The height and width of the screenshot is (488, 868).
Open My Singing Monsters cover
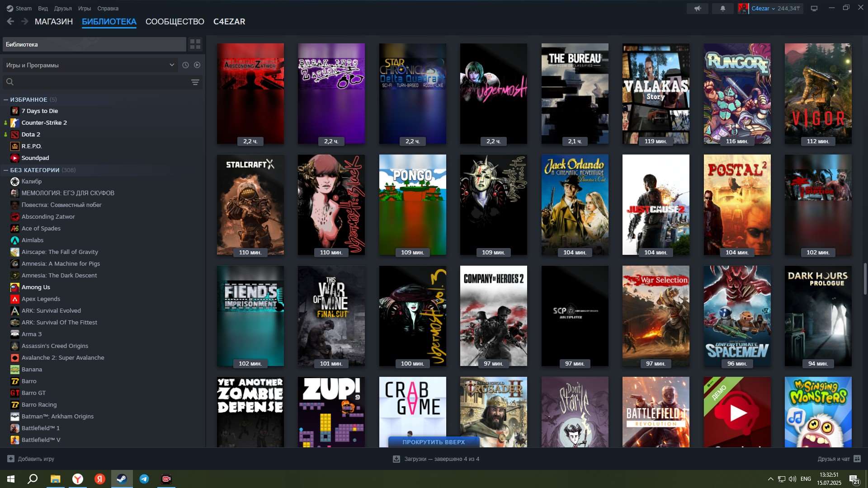coord(818,412)
